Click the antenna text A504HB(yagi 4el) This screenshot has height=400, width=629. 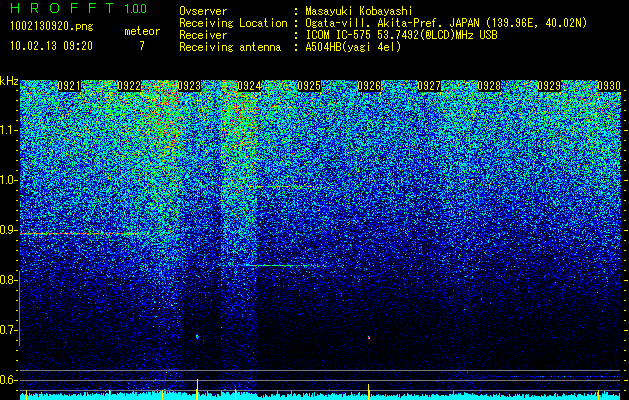pyautogui.click(x=353, y=47)
